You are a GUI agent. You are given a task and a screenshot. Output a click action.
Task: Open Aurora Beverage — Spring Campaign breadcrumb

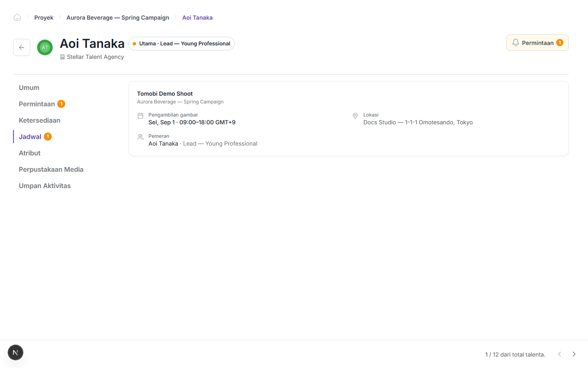(118, 18)
